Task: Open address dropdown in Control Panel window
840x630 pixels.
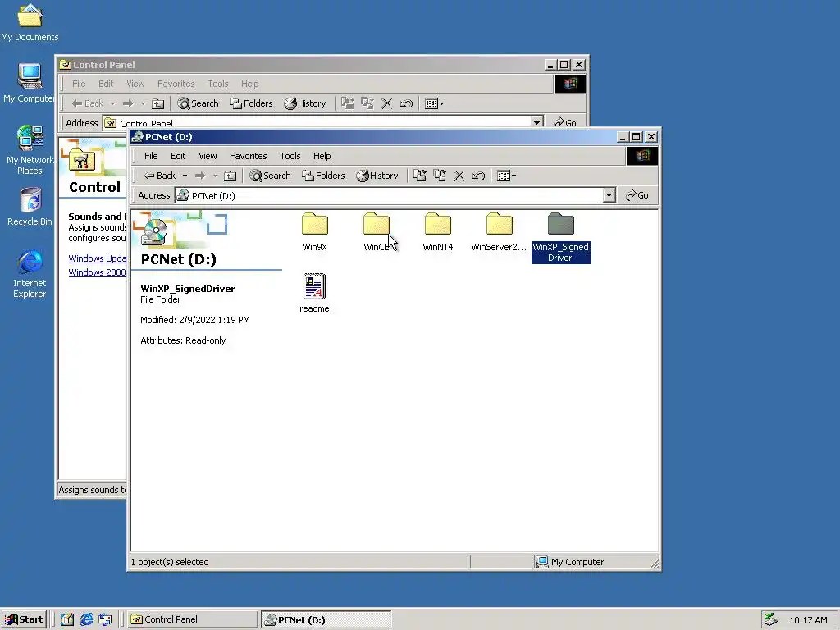Action: point(536,122)
